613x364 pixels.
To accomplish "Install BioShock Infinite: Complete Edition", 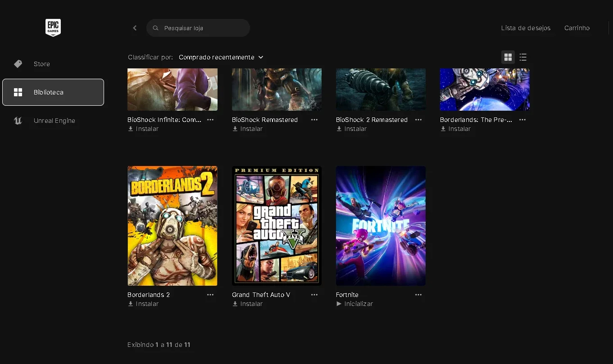I will [x=143, y=129].
